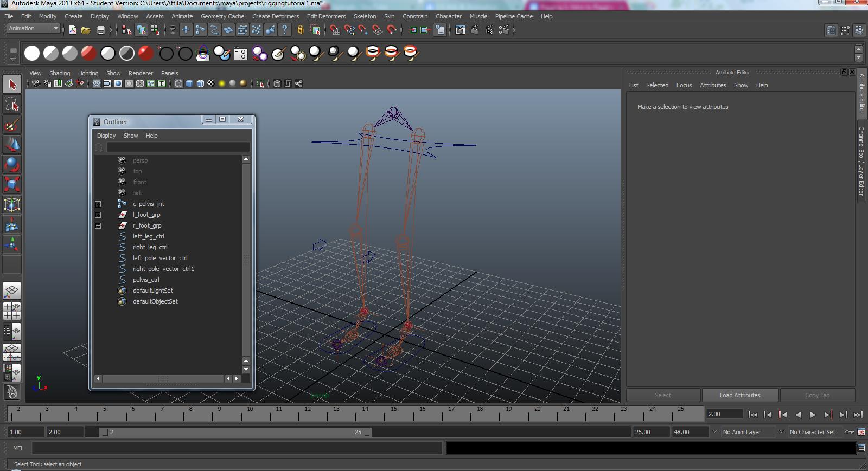The image size is (868, 471).
Task: Select the Rotate tool in the toolbox
Action: pos(12,164)
